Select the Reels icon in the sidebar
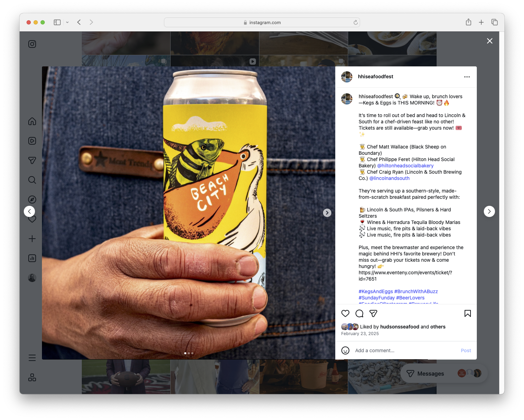The height and width of the screenshot is (420, 524). 32,141
